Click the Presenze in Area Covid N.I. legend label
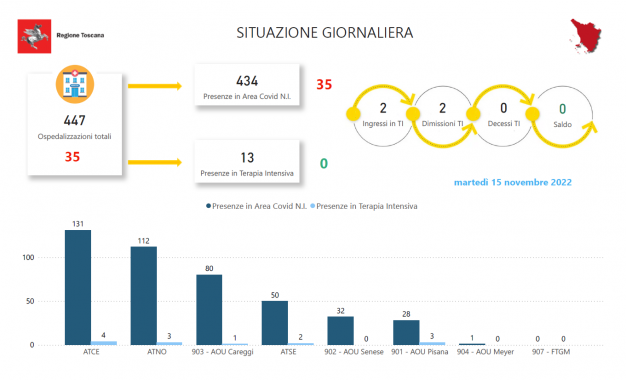 coord(260,206)
